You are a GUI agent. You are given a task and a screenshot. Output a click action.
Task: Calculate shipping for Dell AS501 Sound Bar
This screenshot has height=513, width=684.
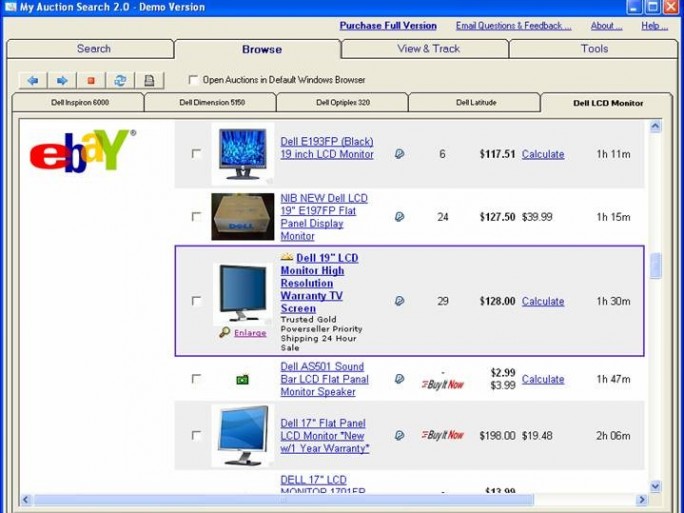pos(543,379)
